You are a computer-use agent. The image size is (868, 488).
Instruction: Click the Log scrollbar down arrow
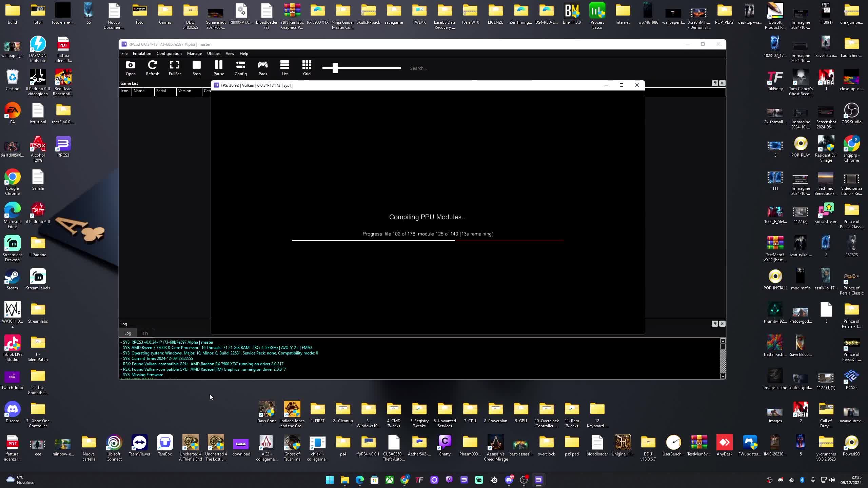[723, 376]
